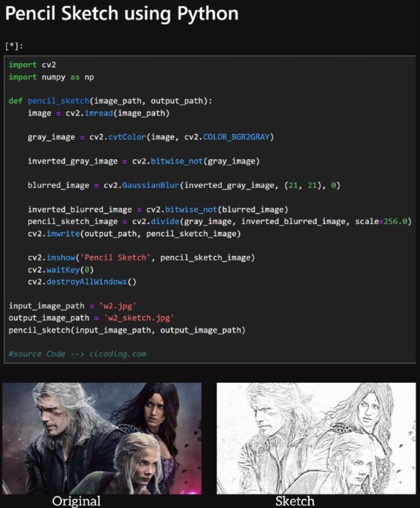Image resolution: width=420 pixels, height=508 pixels.
Task: Click the Pencil Sketch using Python heading
Action: pos(122,13)
